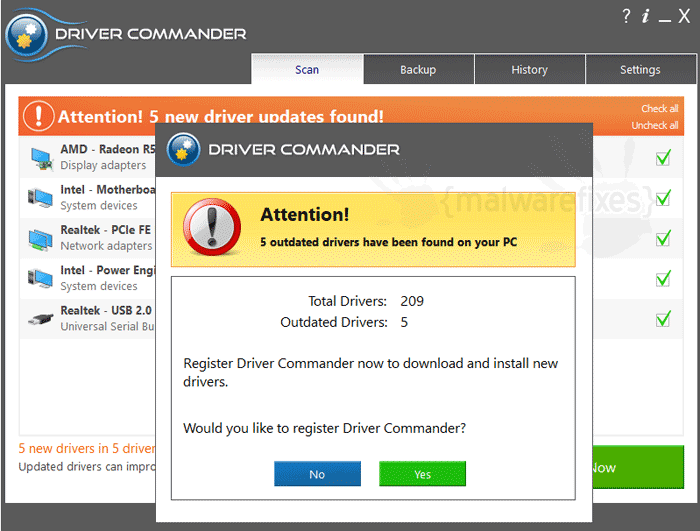This screenshot has height=531, width=700.
Task: Select the AMD Radeon display adapter icon
Action: 42,159
